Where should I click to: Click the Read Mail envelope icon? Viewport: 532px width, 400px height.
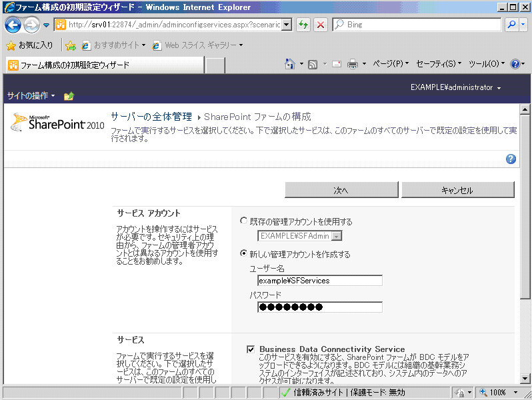337,64
